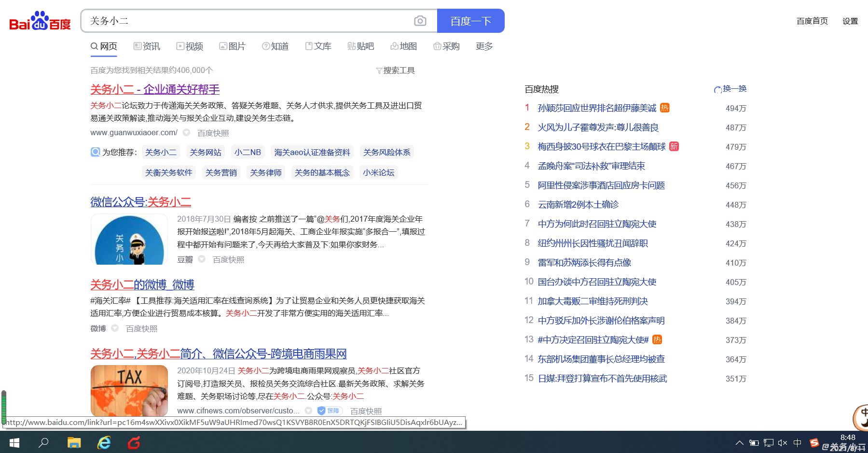Open hot search 孙颖莎回应世界排名超伊藤美诚

[597, 108]
